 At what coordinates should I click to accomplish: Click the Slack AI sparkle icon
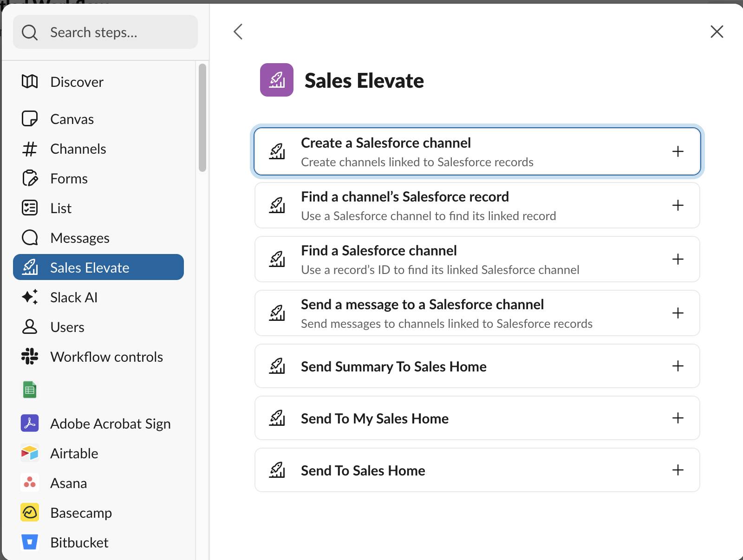click(30, 297)
